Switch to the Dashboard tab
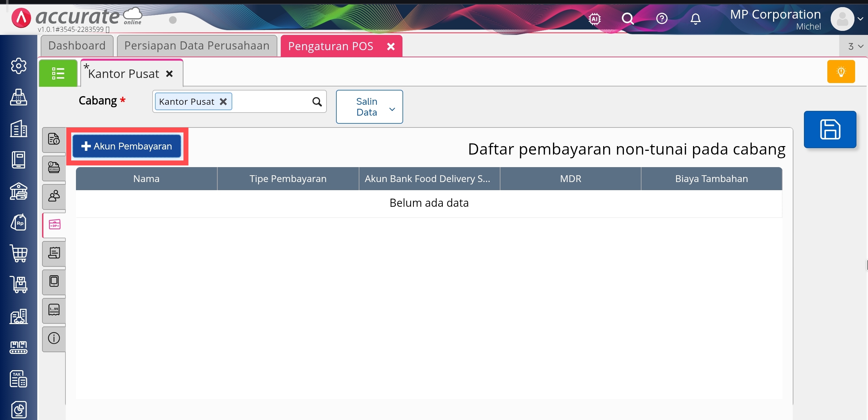Screen dimensions: 868x420 pyautogui.click(x=77, y=46)
